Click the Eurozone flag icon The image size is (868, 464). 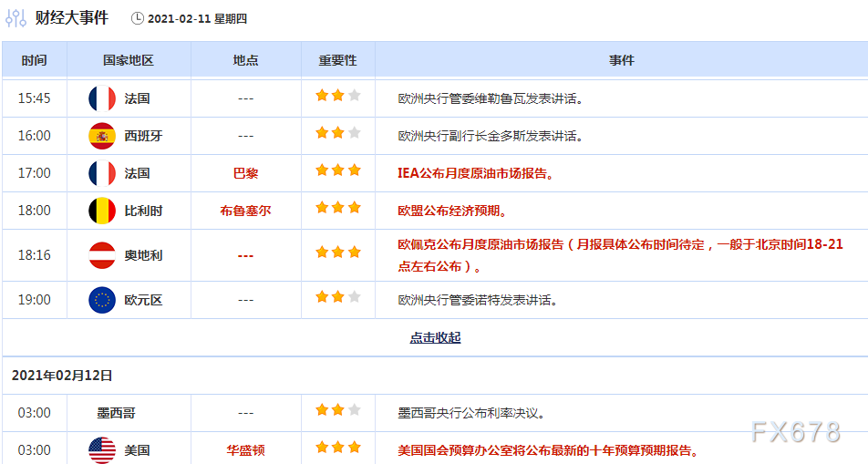(102, 300)
